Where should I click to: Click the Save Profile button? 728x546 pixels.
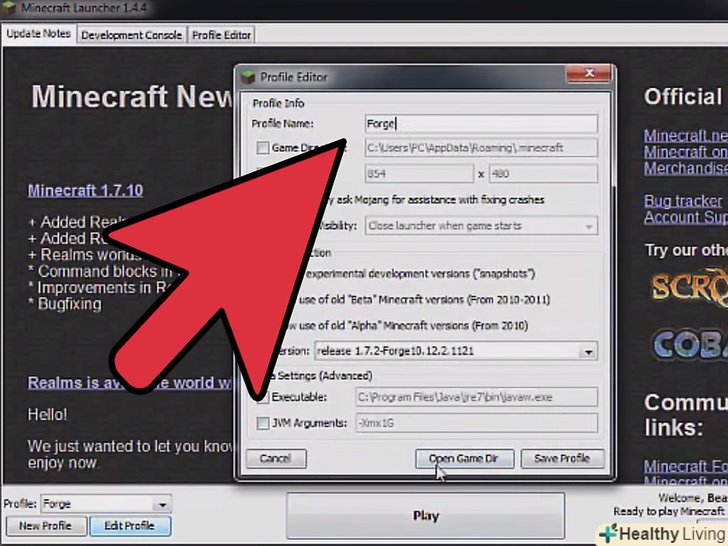[x=562, y=459]
